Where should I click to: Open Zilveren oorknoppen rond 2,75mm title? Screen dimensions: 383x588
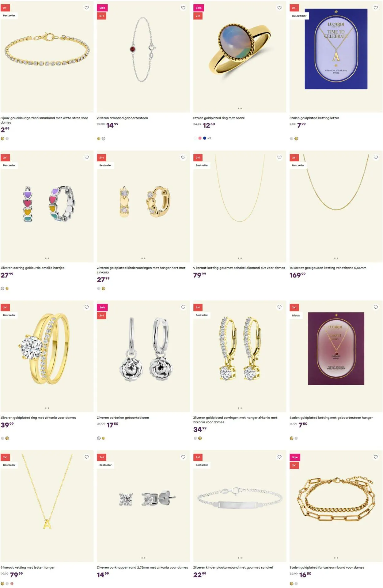tap(142, 567)
